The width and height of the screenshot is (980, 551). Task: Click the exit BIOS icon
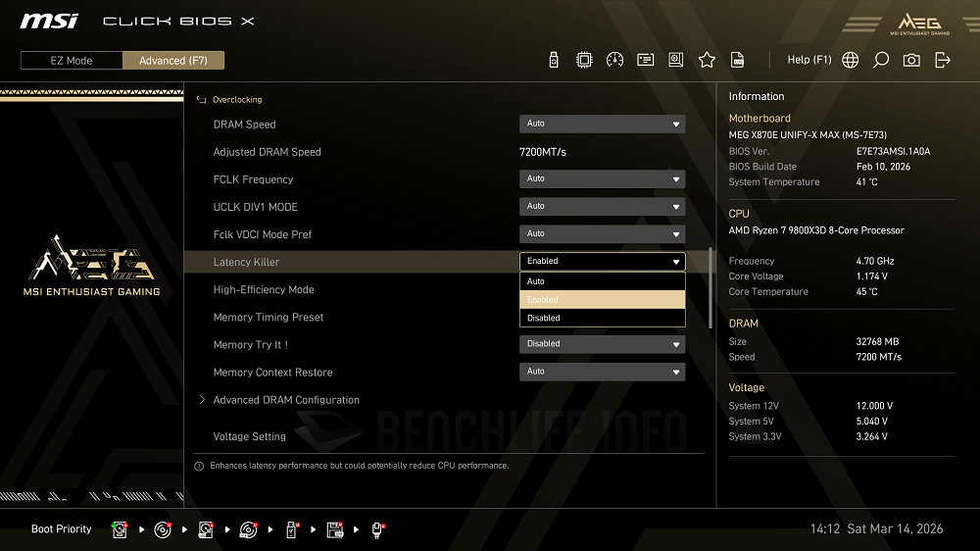pyautogui.click(x=943, y=60)
